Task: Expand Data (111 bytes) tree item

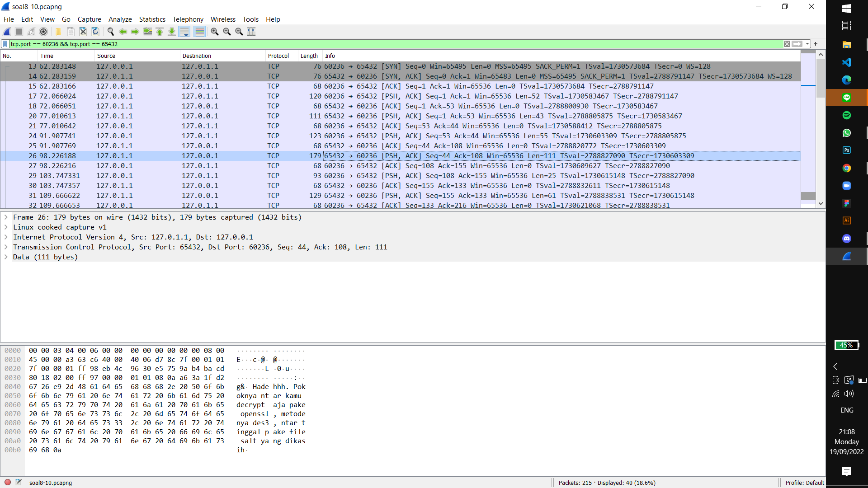Action: (6, 257)
